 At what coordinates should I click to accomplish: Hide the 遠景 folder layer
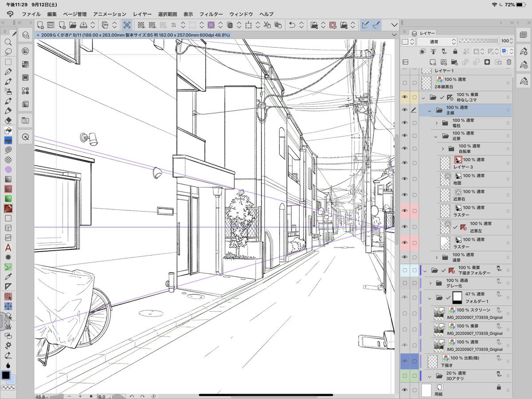point(404,257)
